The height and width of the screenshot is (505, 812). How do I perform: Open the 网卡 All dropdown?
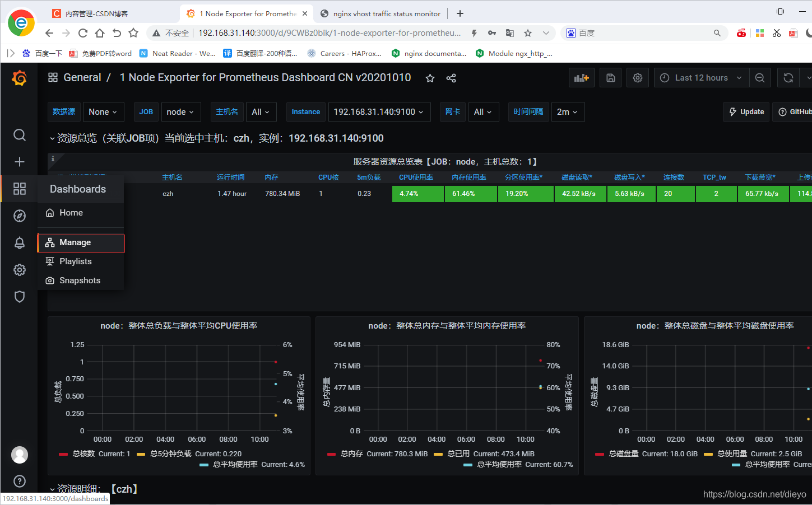point(482,112)
